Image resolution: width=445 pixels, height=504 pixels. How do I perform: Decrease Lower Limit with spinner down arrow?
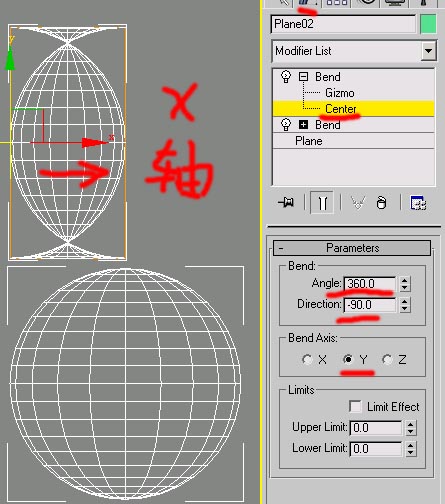(x=410, y=453)
